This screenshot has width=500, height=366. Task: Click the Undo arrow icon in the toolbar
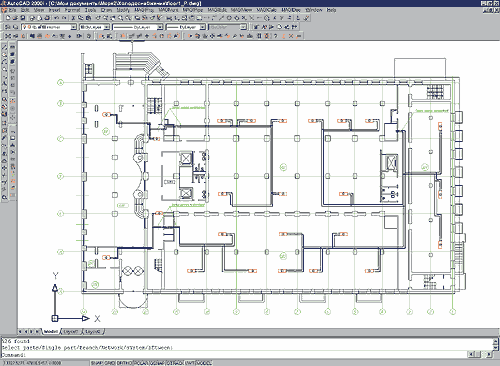click(x=56, y=18)
